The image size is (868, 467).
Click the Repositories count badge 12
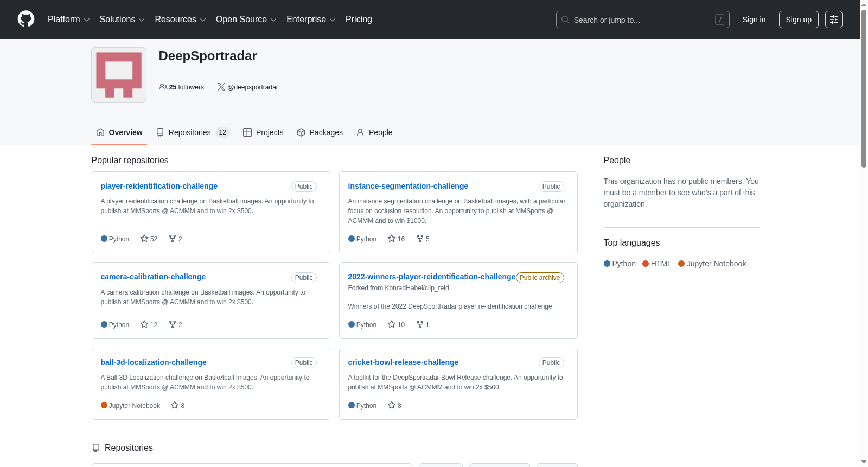222,132
